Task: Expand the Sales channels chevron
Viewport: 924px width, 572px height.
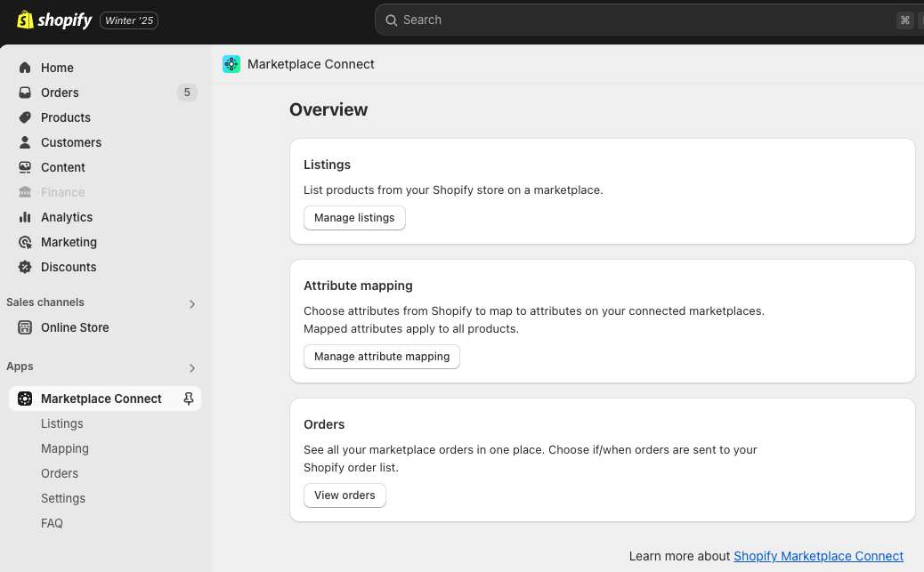Action: coord(192,304)
